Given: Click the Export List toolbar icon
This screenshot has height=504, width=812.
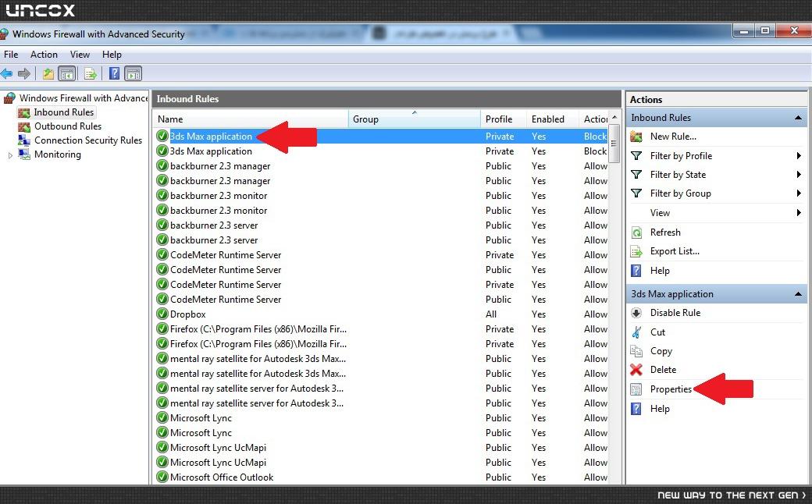Looking at the screenshot, I should tap(90, 74).
